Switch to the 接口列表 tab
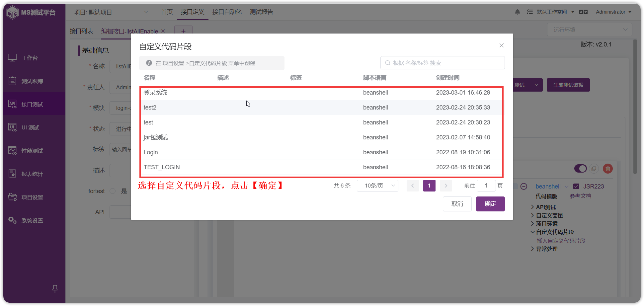 (x=81, y=31)
